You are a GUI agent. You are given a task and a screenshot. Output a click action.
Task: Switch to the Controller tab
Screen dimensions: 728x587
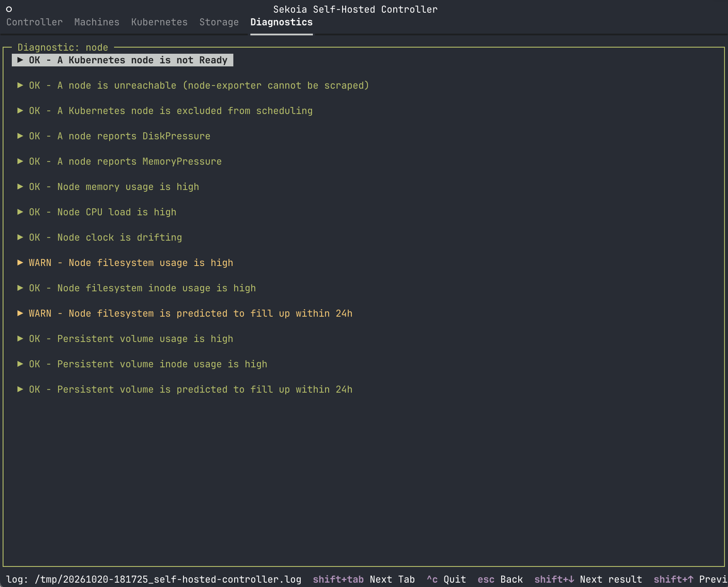[35, 22]
